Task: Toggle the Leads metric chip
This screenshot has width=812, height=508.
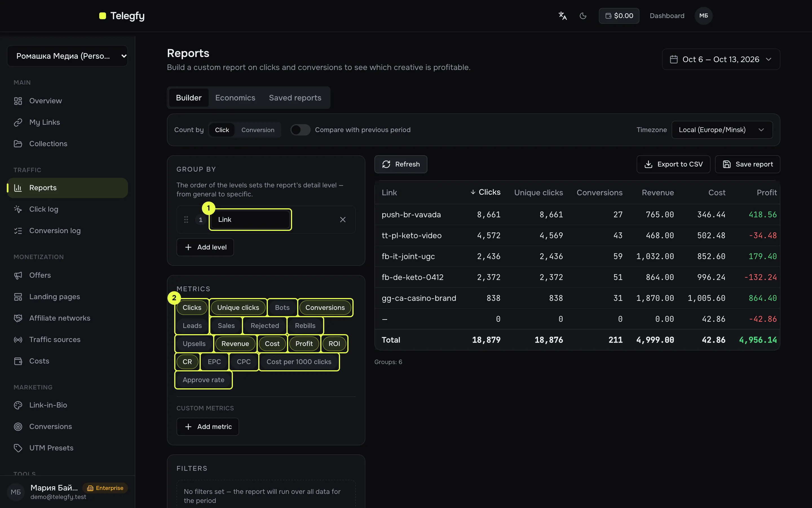Action: 192,326
